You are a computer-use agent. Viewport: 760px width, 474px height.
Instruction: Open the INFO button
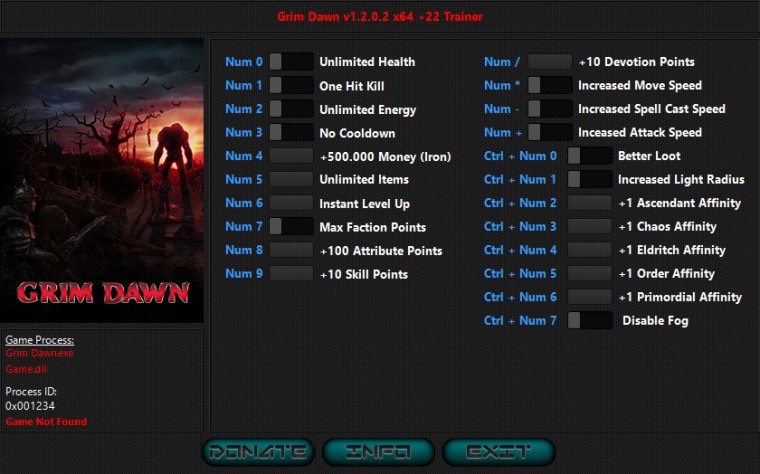(x=379, y=452)
